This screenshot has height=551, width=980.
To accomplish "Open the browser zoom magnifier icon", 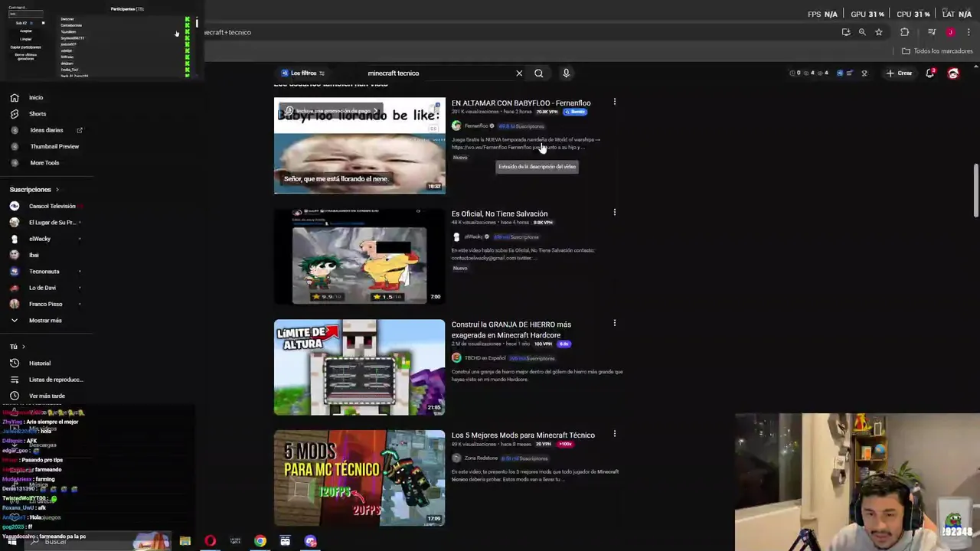I will 862,32.
